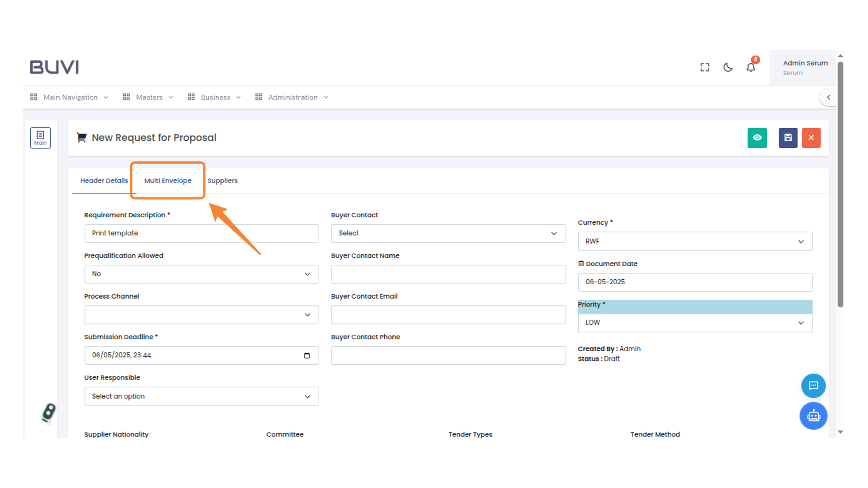Click the Main sidebar icon

point(40,137)
